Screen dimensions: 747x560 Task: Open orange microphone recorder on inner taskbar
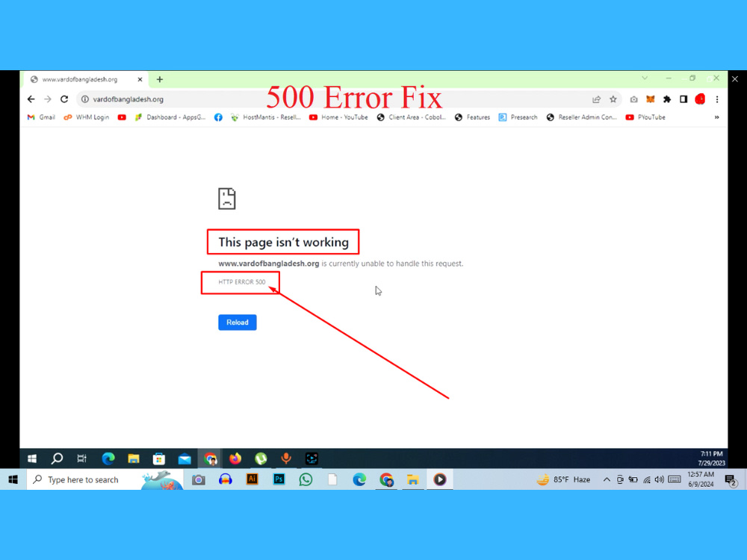click(286, 458)
